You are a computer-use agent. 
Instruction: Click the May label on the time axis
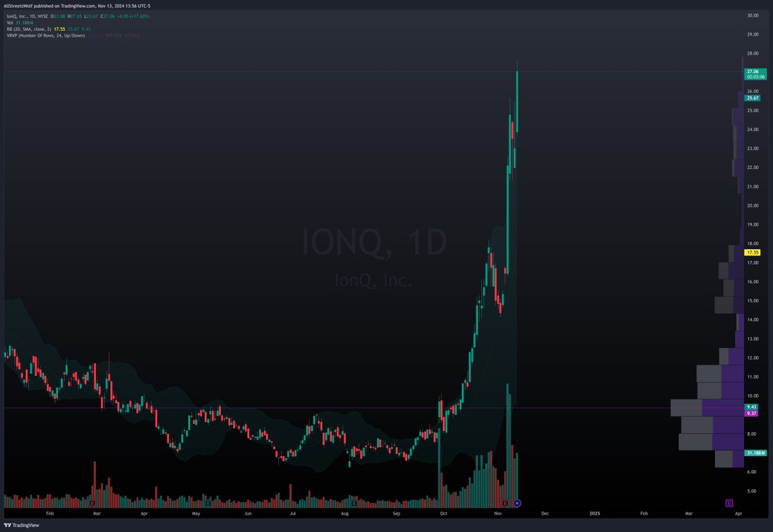196,513
